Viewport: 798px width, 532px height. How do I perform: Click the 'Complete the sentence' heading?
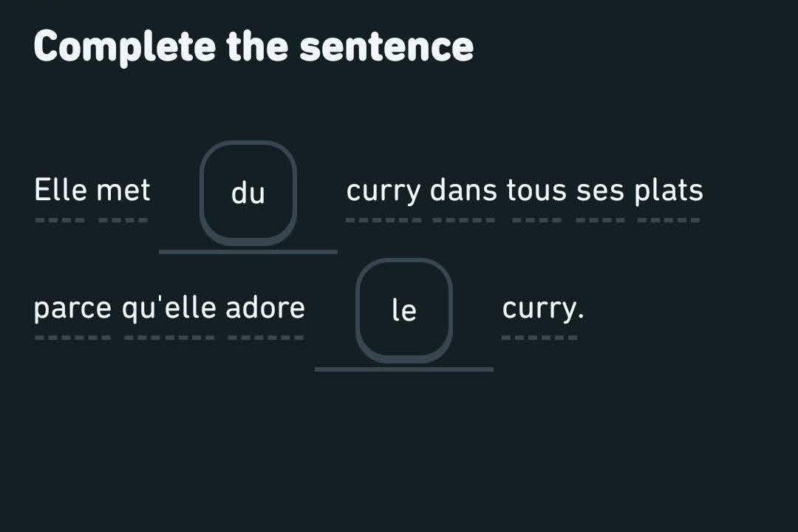pyautogui.click(x=253, y=47)
